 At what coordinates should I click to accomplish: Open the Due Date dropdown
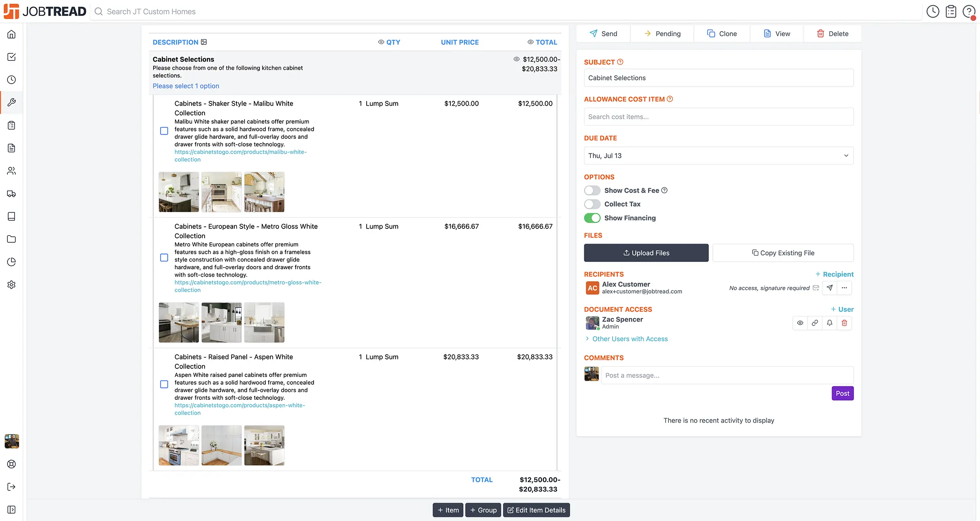click(718, 156)
